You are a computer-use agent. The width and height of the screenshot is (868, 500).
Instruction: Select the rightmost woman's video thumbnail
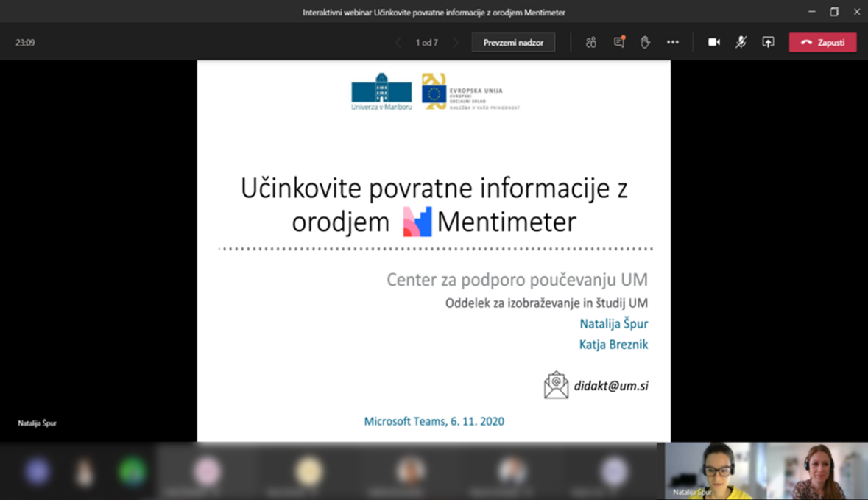pyautogui.click(x=817, y=471)
